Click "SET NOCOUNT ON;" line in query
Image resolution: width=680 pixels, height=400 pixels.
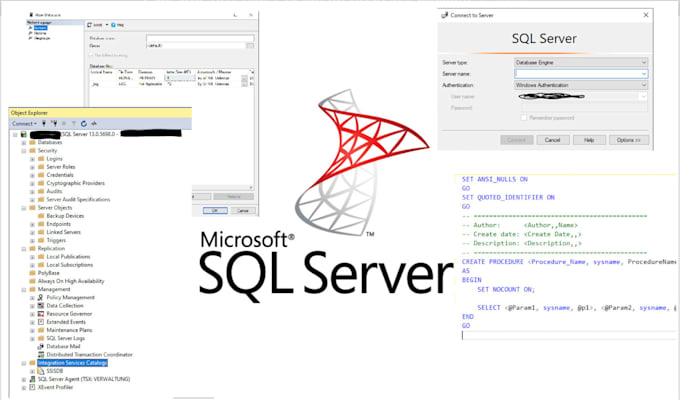click(506, 289)
